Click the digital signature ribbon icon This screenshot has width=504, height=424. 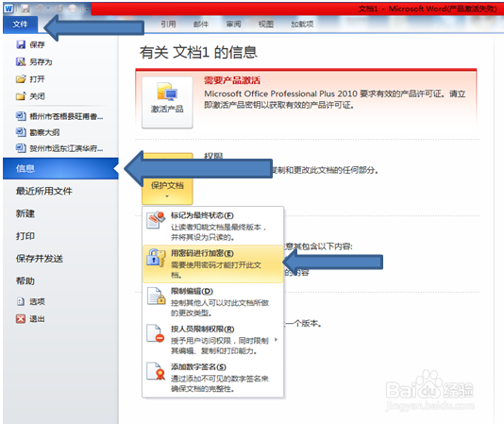[x=156, y=371]
